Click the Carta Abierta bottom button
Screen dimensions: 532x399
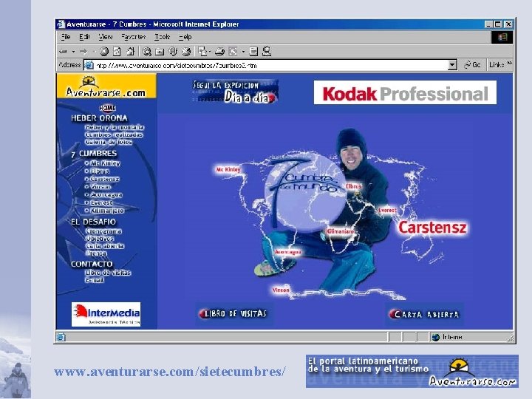tap(424, 315)
